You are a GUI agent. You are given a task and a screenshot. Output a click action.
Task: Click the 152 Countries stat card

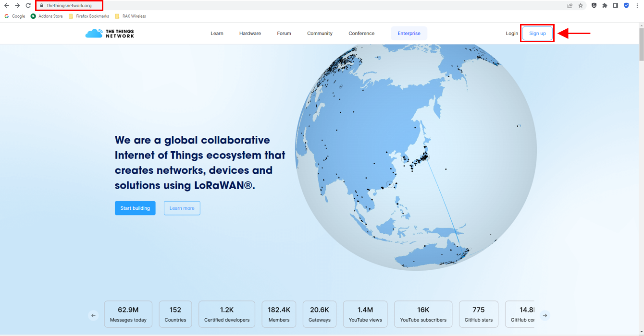(175, 314)
